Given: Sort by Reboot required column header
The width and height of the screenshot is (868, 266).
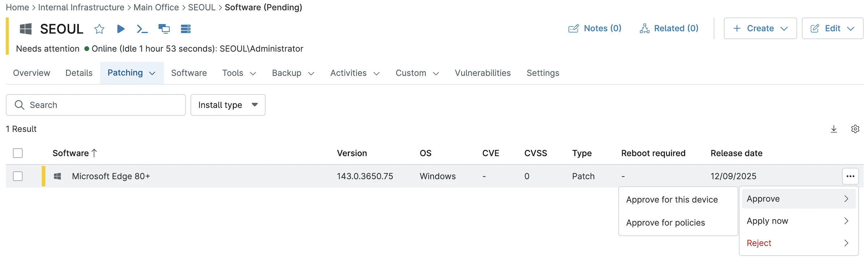Looking at the screenshot, I should 653,153.
